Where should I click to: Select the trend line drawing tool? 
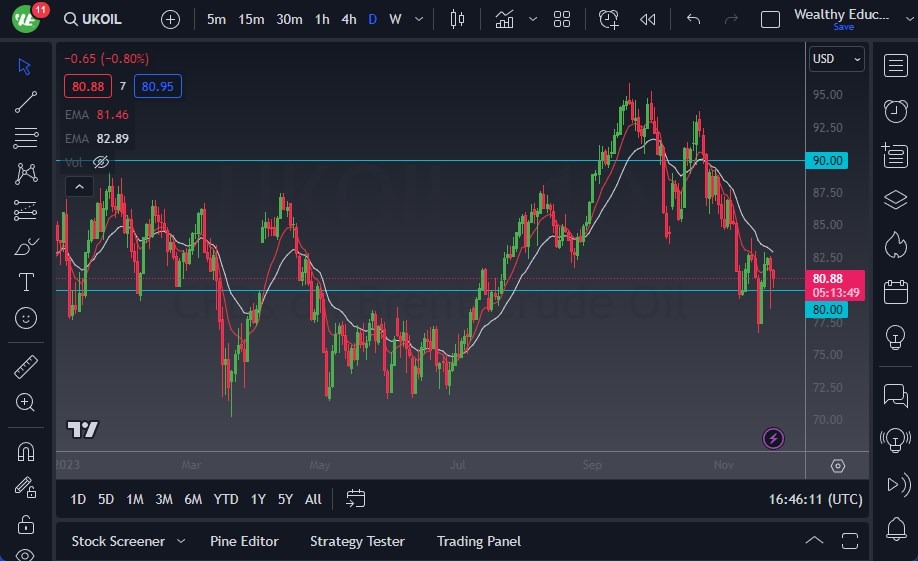[25, 102]
